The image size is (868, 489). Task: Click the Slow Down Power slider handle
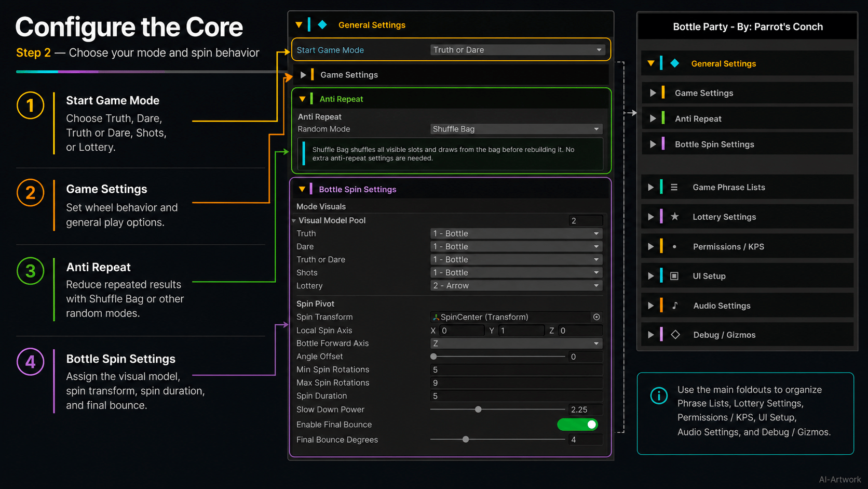click(478, 409)
